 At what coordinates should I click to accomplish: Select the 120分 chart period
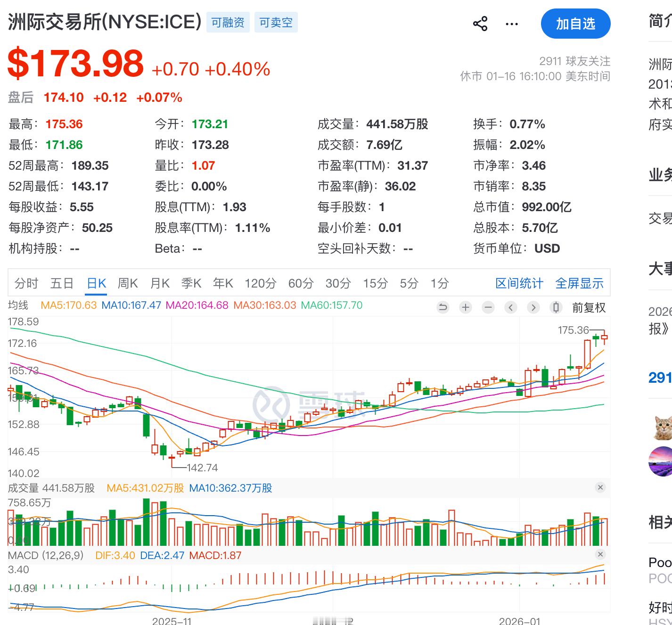point(261,283)
